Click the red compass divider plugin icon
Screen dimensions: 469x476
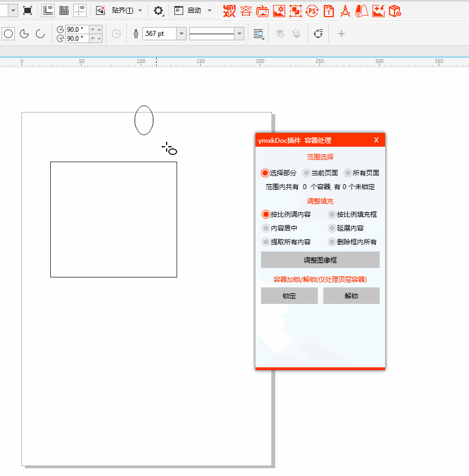345,11
